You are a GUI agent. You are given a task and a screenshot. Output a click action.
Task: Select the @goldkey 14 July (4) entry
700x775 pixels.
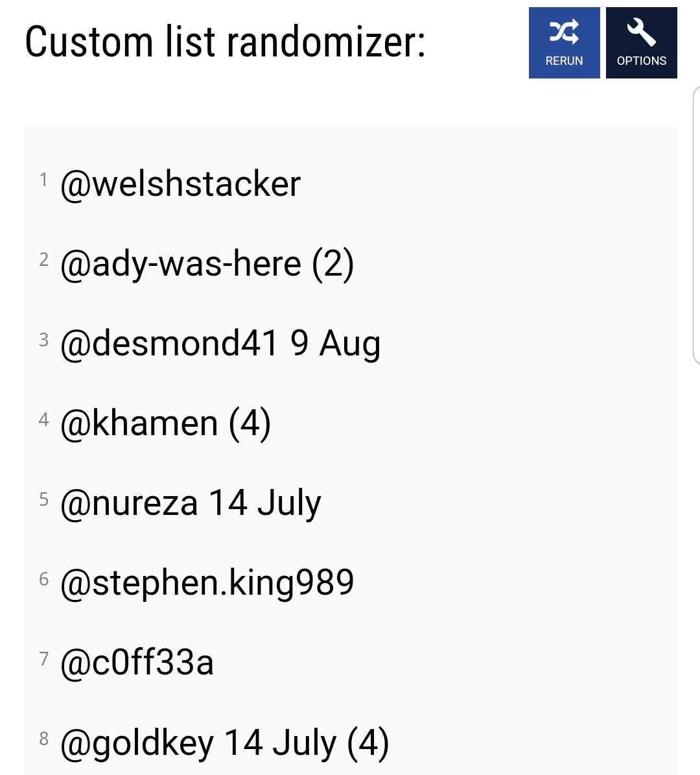click(x=225, y=743)
